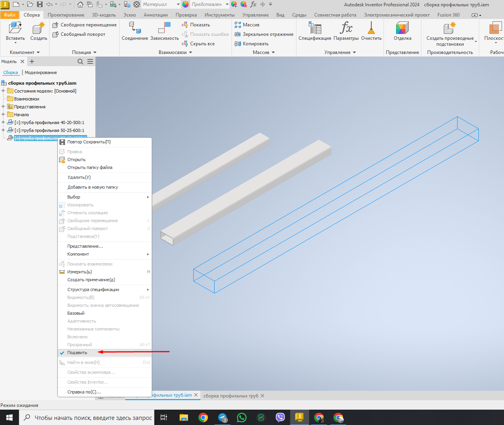Select the Взаимосвязи folder in tree
This screenshot has width=504, height=425.
(26, 99)
